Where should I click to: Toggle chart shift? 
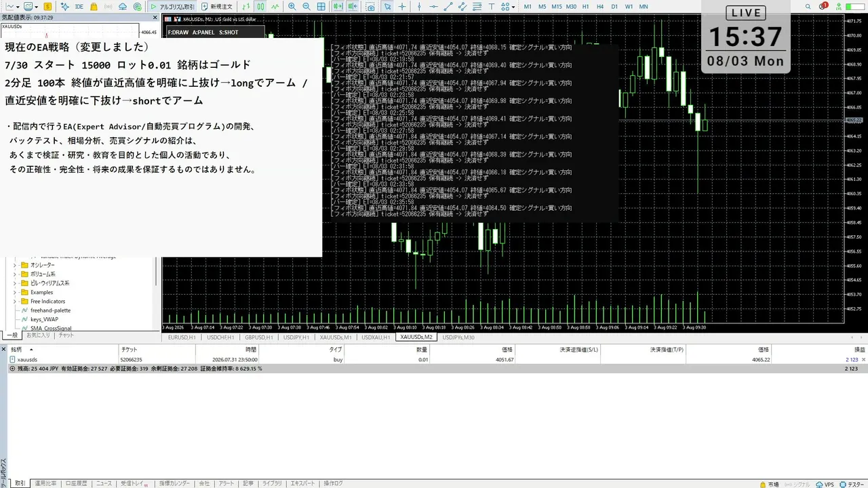pos(353,6)
